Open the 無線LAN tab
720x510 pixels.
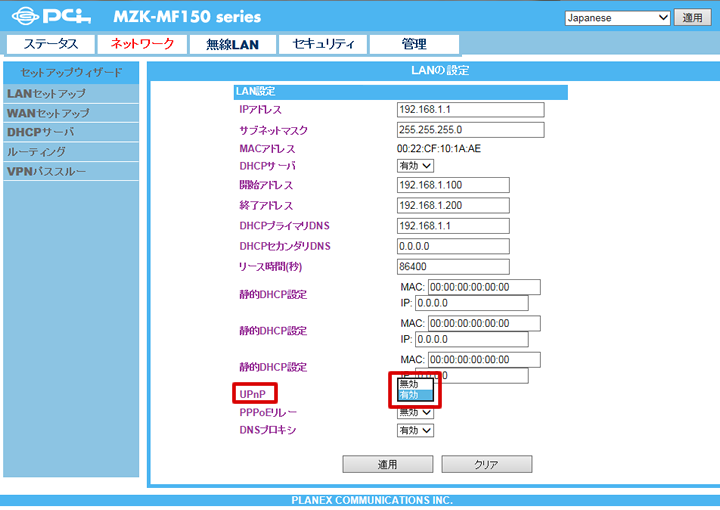pos(232,44)
